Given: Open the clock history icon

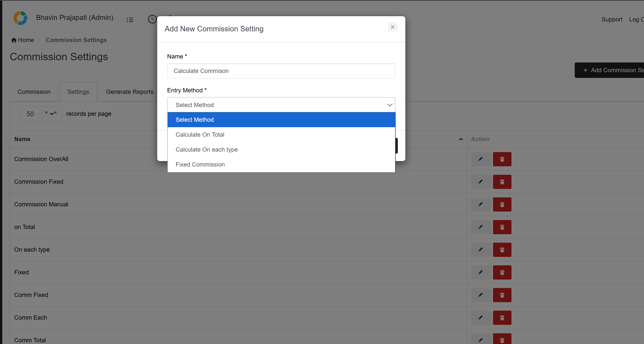Looking at the screenshot, I should point(152,19).
